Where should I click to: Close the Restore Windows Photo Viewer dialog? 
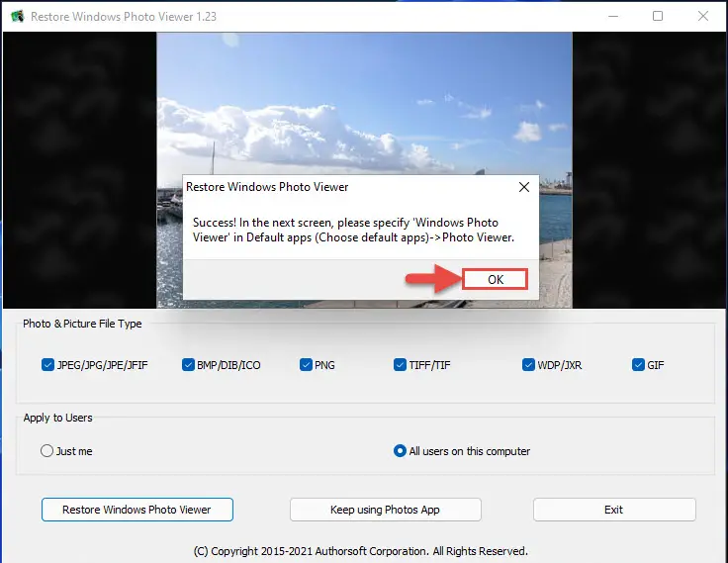(523, 187)
